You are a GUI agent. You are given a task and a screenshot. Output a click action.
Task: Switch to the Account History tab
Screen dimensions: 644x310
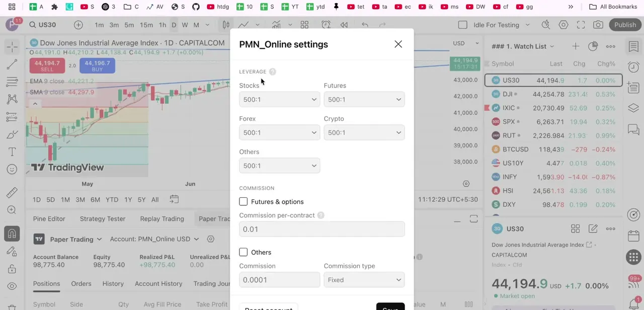point(158,284)
